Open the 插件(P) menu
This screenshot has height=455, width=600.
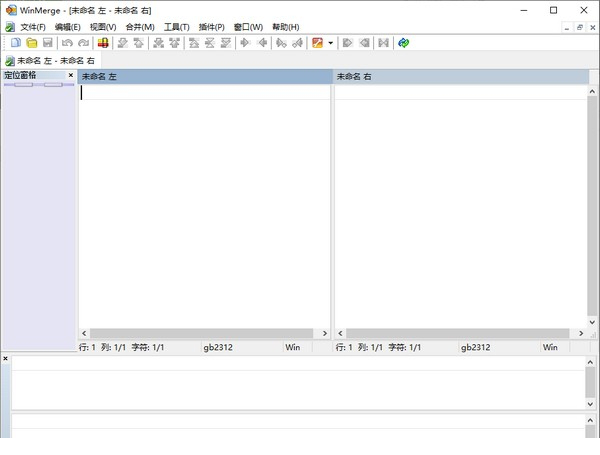pyautogui.click(x=212, y=27)
